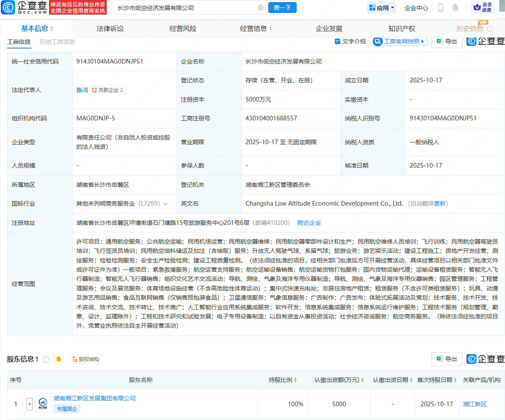Click the 股东信息 info circle icon

point(46,359)
